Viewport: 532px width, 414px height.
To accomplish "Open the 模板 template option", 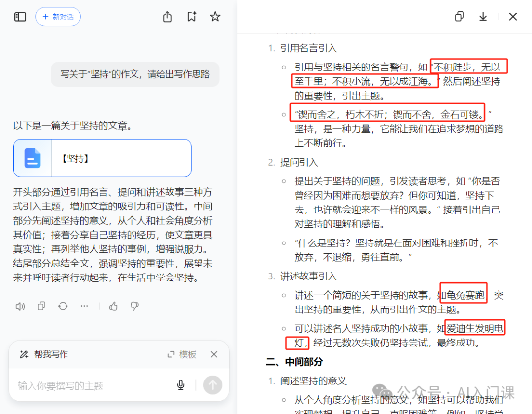I will [182, 355].
